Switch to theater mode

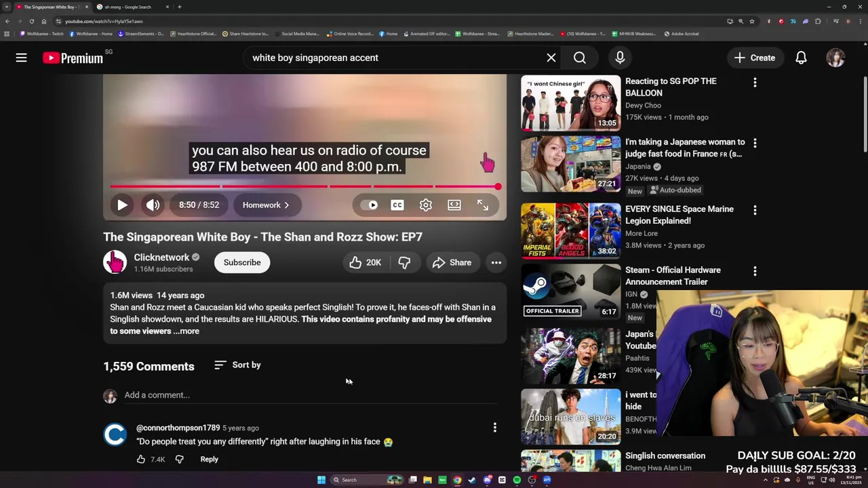(x=454, y=205)
